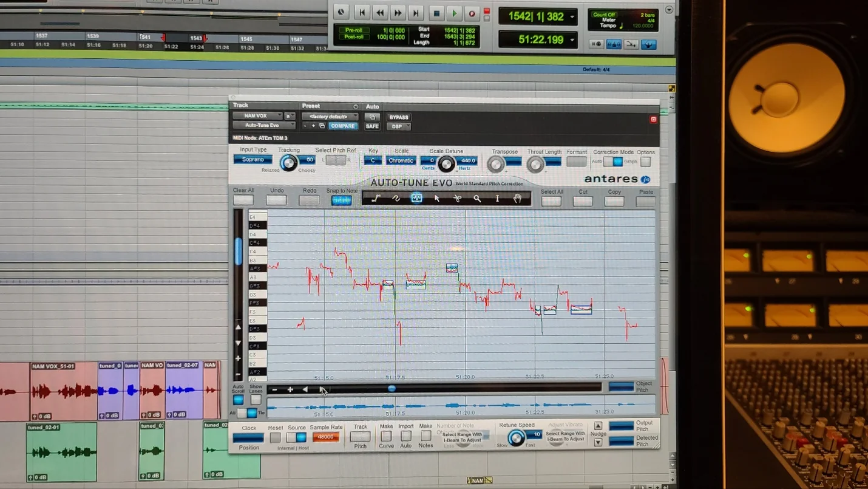Click the SAFE automation button
The height and width of the screenshot is (489, 868).
tap(372, 126)
